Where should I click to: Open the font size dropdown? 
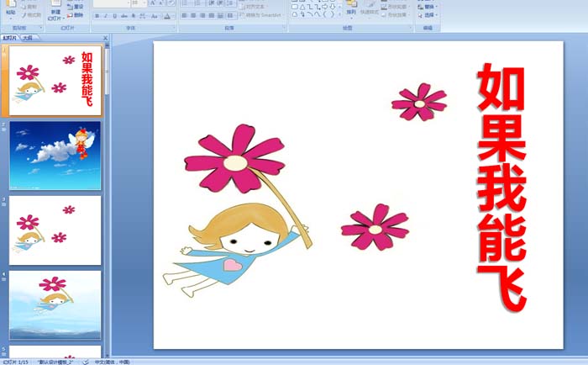[145, 3]
